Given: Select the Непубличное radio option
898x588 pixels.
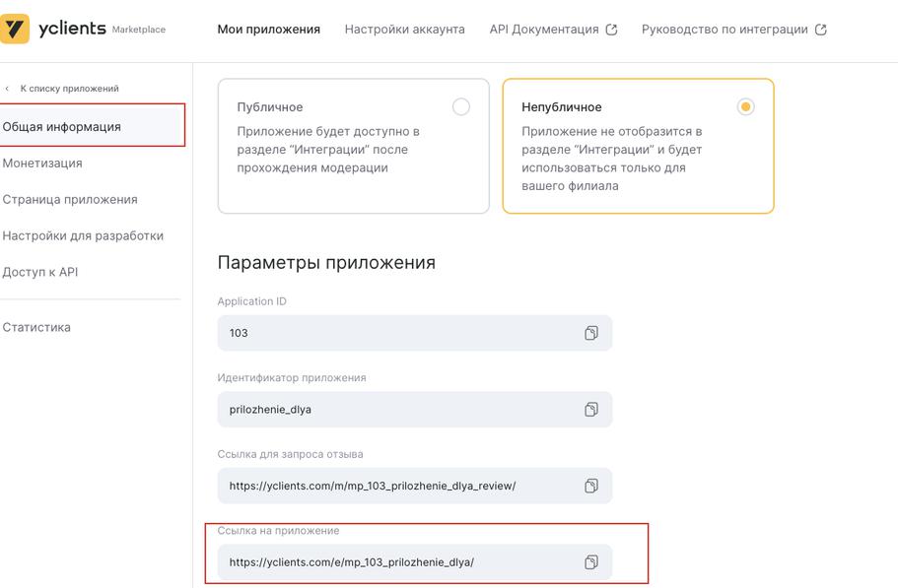Looking at the screenshot, I should pyautogui.click(x=746, y=106).
